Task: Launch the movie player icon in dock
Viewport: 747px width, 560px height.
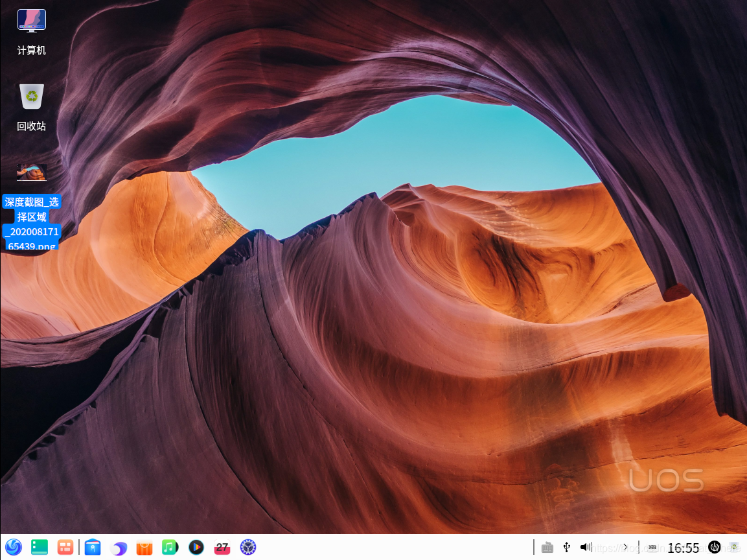Action: (196, 547)
